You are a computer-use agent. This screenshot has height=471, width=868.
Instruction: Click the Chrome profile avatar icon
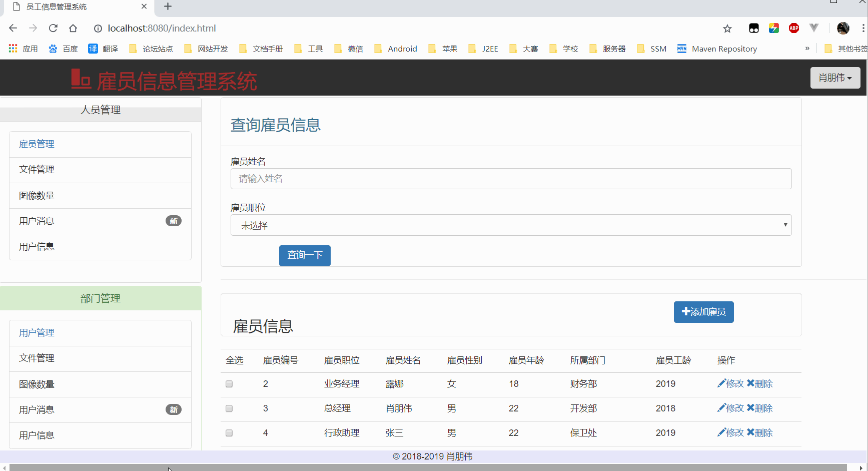click(x=843, y=28)
